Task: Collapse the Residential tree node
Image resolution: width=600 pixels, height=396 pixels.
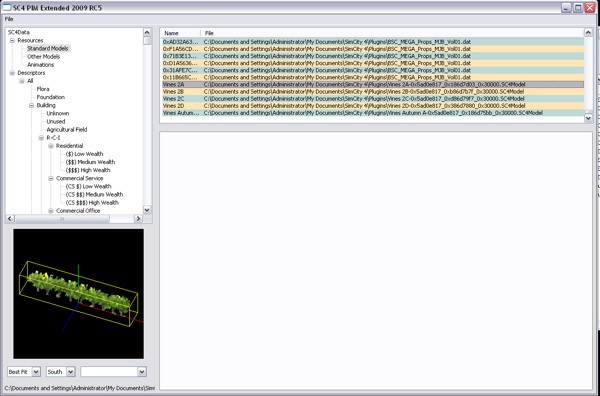Action: pyautogui.click(x=51, y=146)
